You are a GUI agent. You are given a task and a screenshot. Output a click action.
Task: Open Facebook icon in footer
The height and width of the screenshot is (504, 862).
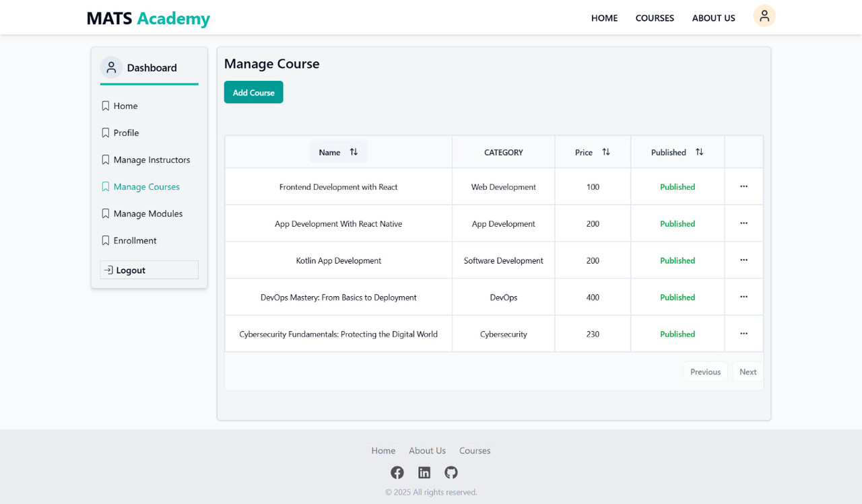coord(397,472)
